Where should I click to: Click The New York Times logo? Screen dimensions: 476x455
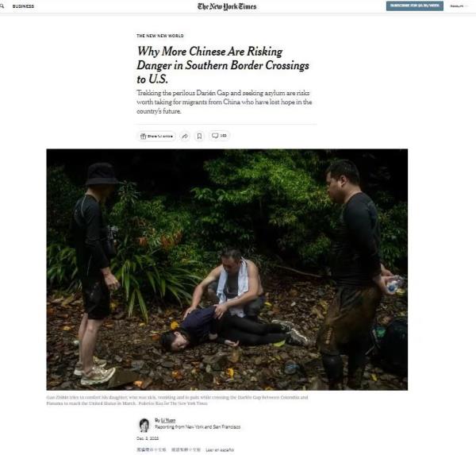[227, 6]
